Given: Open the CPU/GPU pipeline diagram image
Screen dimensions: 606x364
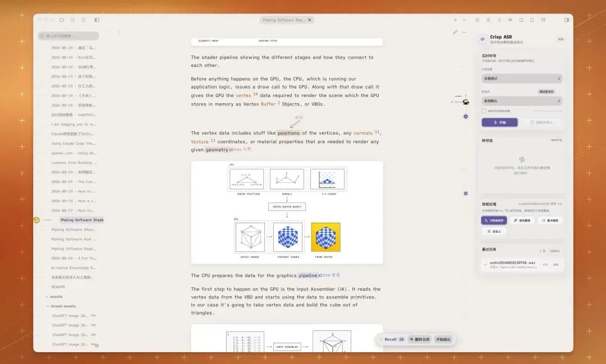Looking at the screenshot, I should 287,213.
